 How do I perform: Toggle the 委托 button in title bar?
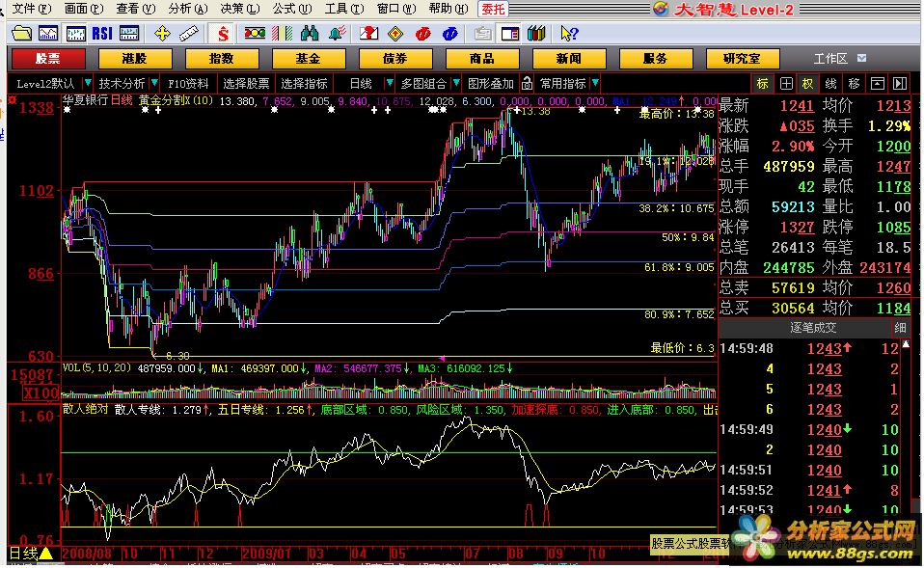(493, 9)
